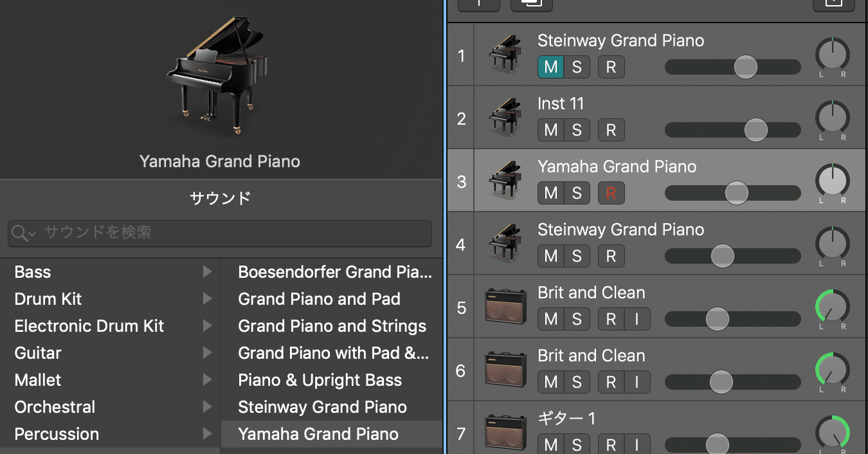This screenshot has width=868, height=454.
Task: Click the piano icon on track 4
Action: click(505, 244)
